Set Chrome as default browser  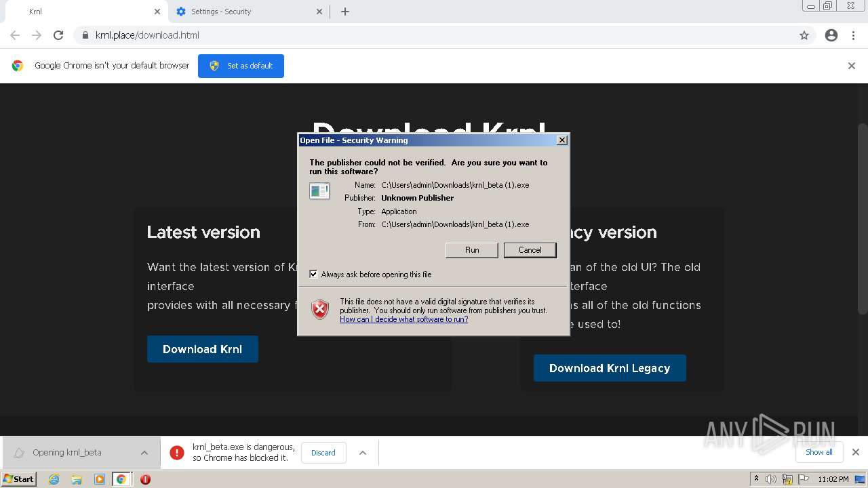[241, 66]
